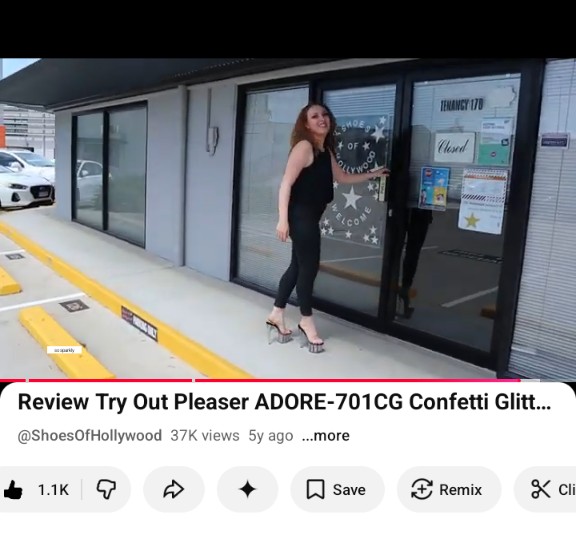This screenshot has width=576, height=533.
Task: Click the first chapter segment of progress bar
Action: pyautogui.click(x=12, y=380)
